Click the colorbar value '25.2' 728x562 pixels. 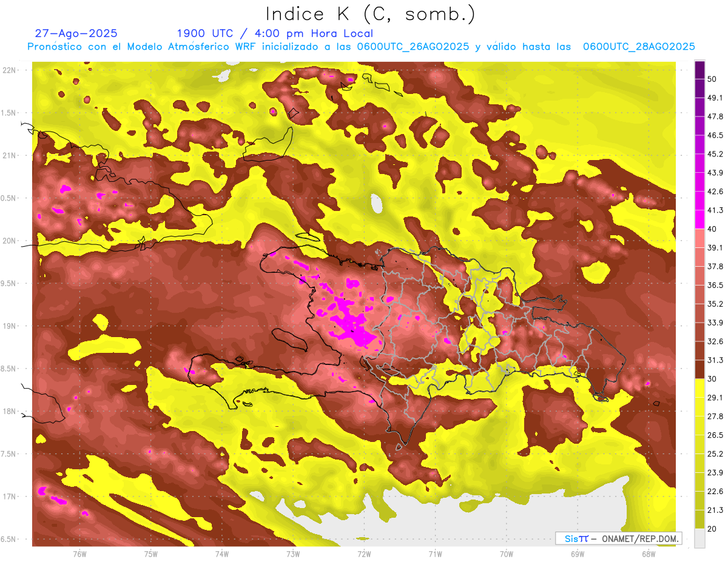(715, 454)
